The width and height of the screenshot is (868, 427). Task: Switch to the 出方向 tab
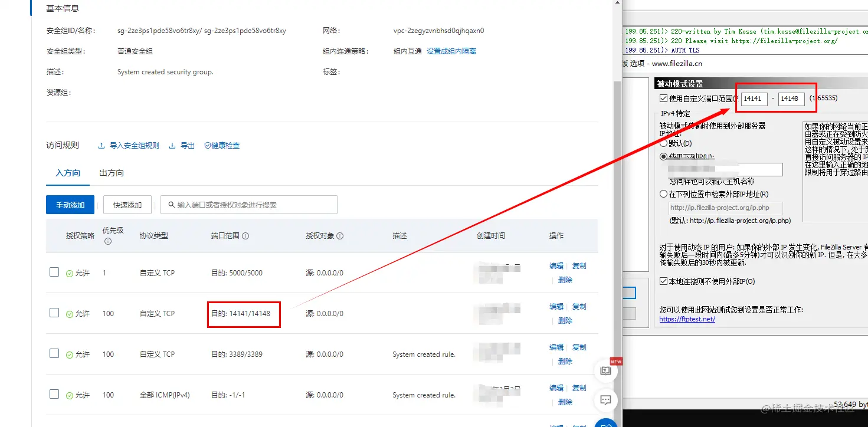click(x=112, y=173)
